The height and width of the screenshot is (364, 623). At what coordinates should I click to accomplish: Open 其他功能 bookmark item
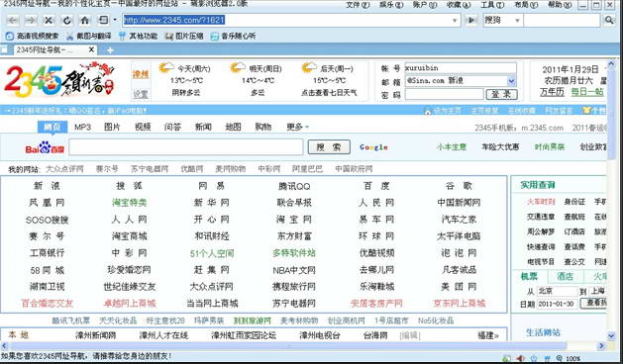(x=139, y=37)
